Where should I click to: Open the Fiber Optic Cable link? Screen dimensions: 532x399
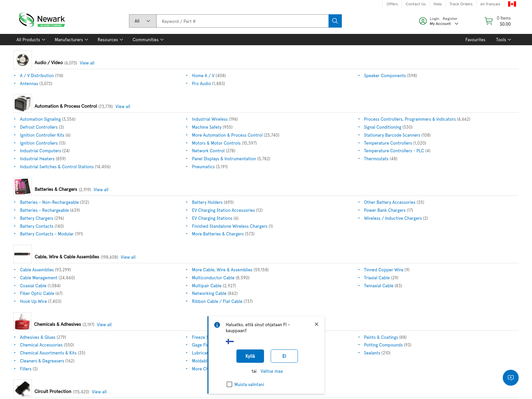pyautogui.click(x=37, y=293)
